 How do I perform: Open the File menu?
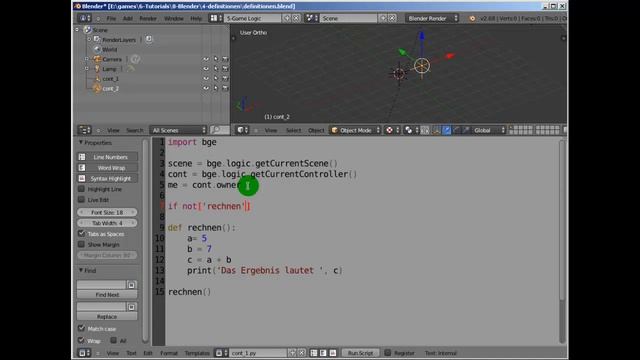(x=111, y=18)
